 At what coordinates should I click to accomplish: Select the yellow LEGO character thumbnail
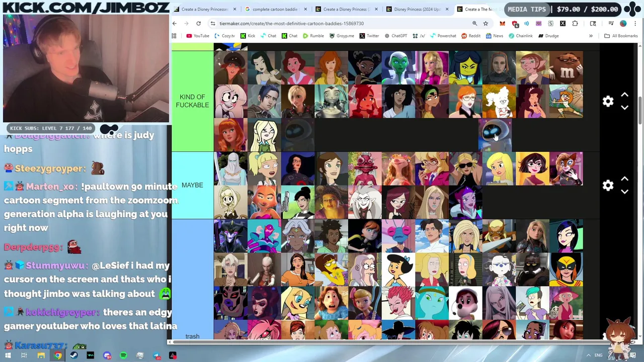point(465,67)
